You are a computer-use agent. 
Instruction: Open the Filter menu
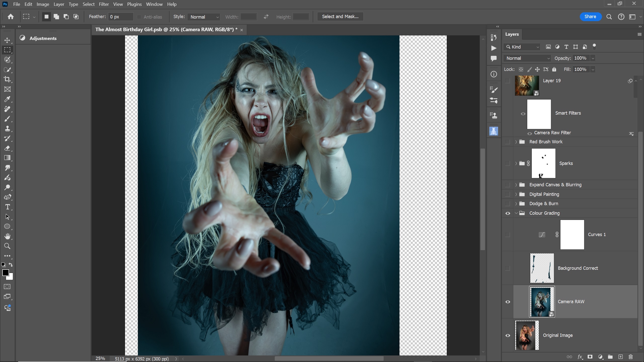104,4
